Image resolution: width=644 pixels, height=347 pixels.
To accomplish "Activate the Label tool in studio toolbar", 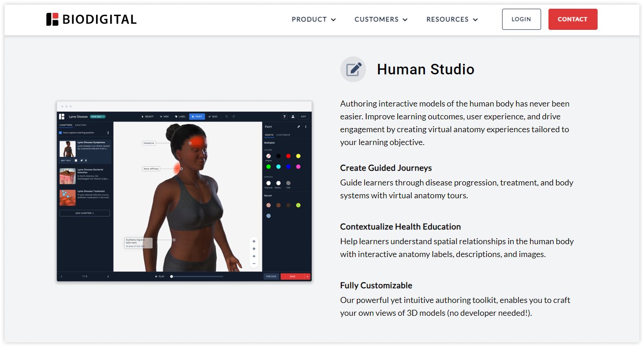I will [x=181, y=117].
